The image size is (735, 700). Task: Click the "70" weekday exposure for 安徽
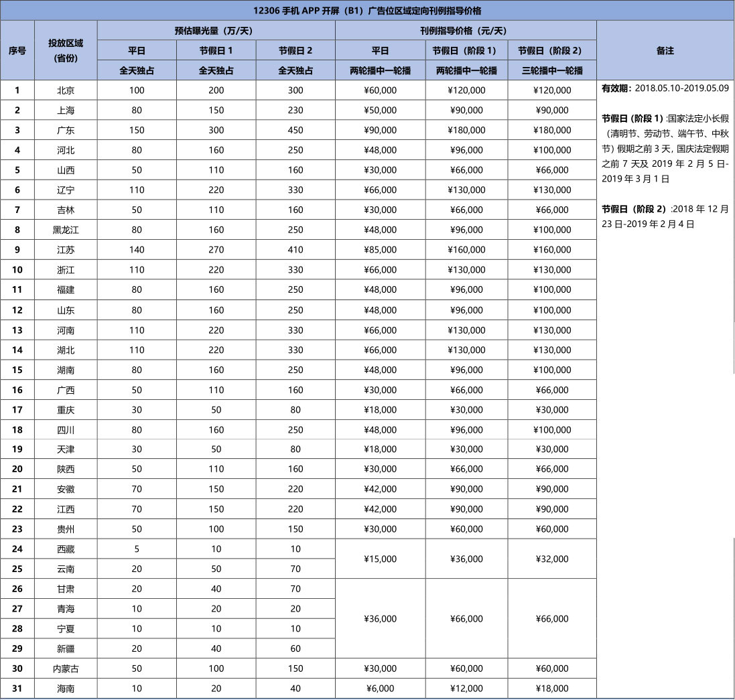[x=137, y=489]
